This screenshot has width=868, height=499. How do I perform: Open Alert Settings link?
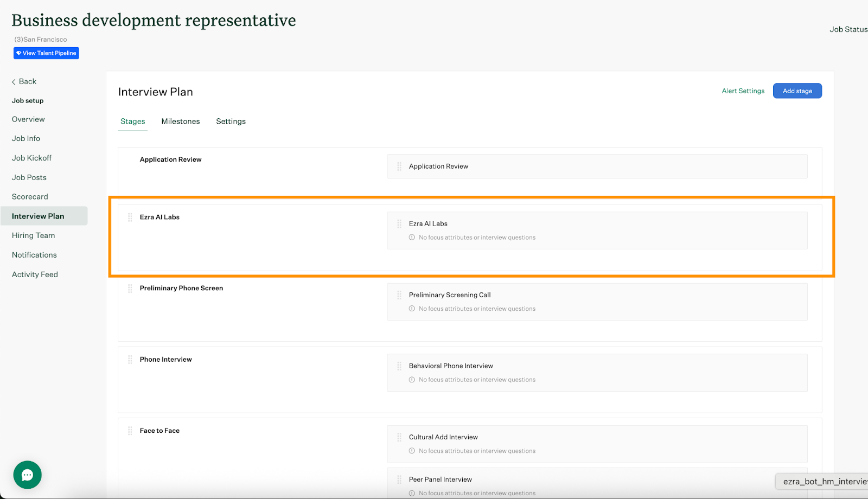click(743, 91)
